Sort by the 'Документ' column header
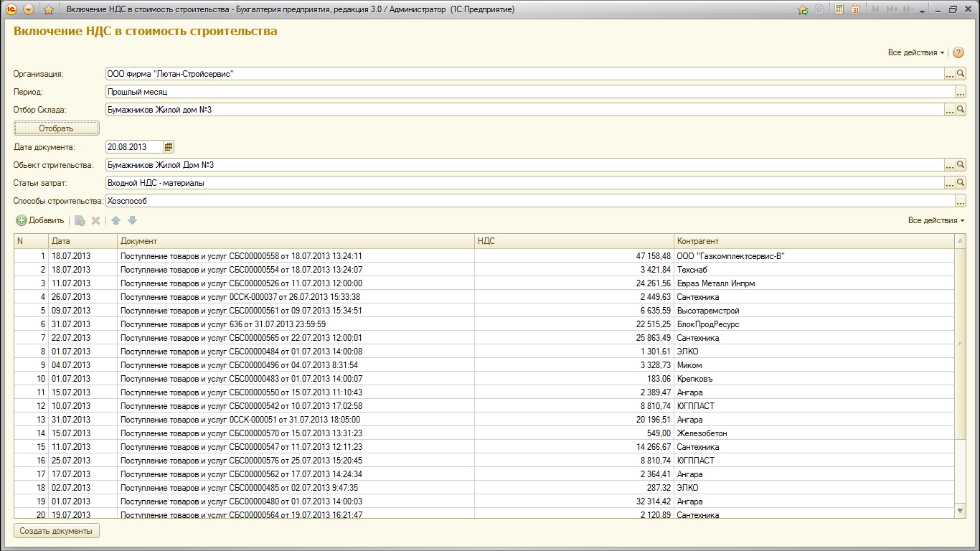 tap(296, 241)
